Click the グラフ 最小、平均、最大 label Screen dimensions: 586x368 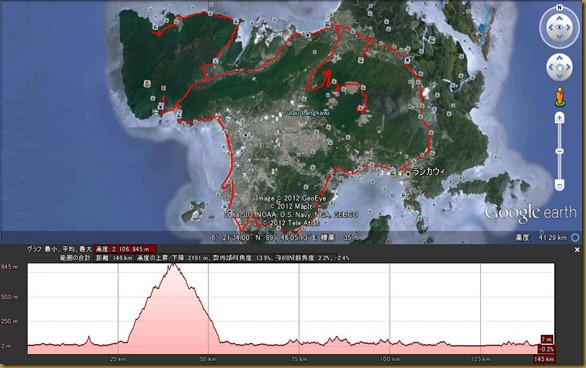[59, 249]
